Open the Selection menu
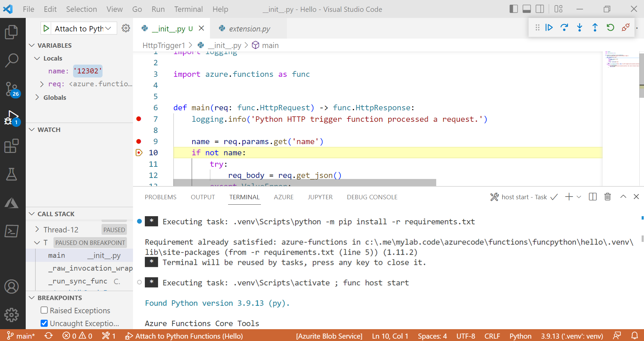The image size is (644, 341). 81,9
